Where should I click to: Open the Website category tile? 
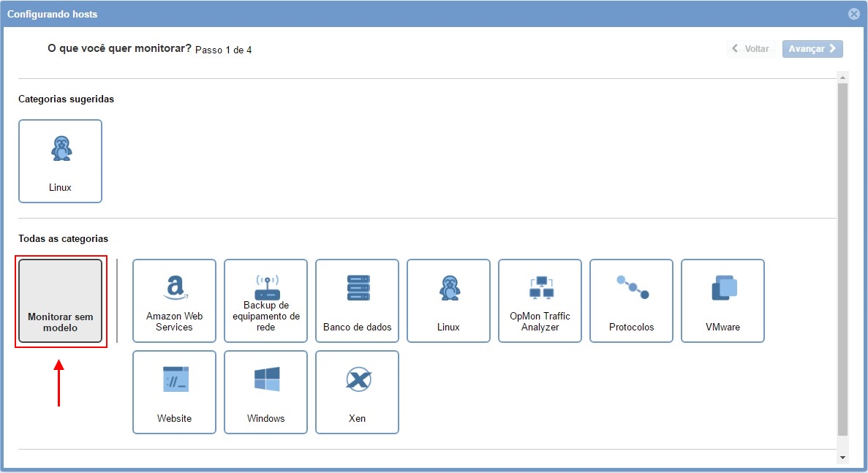click(x=174, y=392)
